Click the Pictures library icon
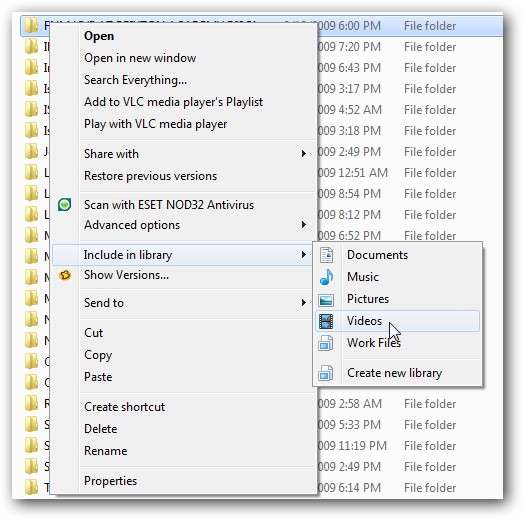 tap(326, 300)
